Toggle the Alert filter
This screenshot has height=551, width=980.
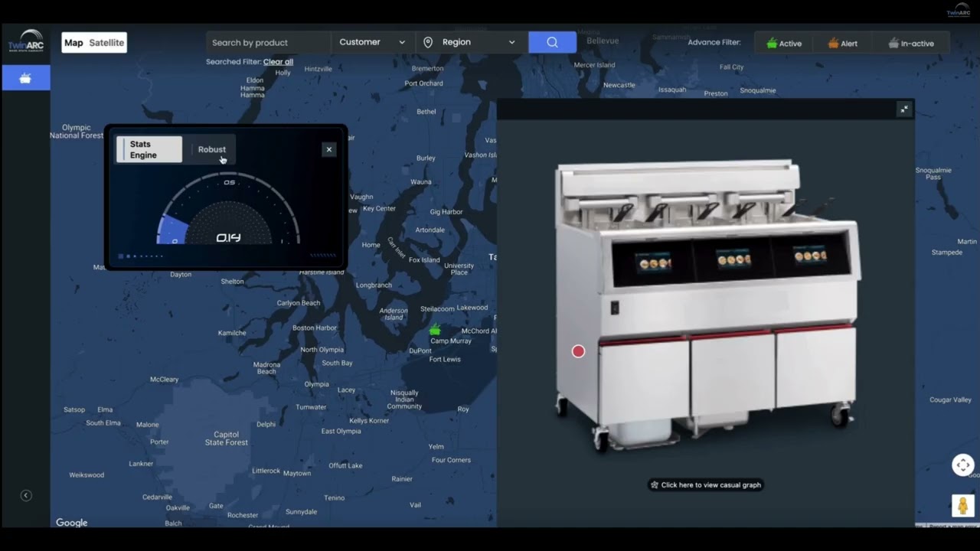(842, 43)
